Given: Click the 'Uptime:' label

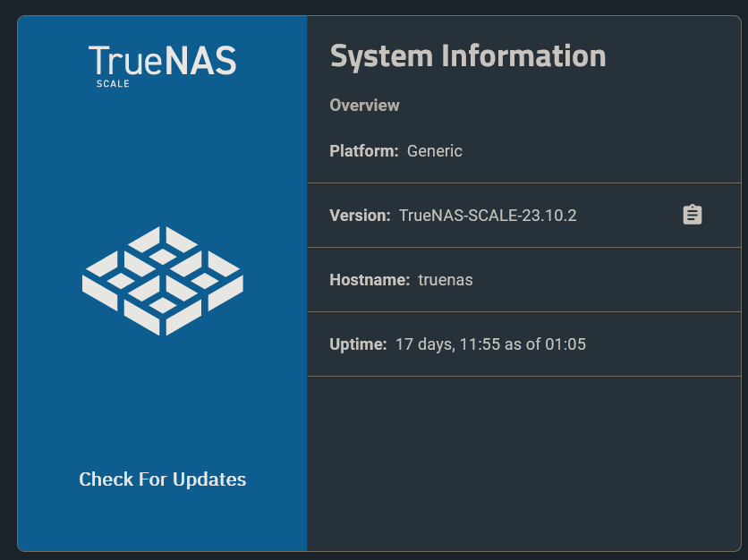Looking at the screenshot, I should [358, 344].
